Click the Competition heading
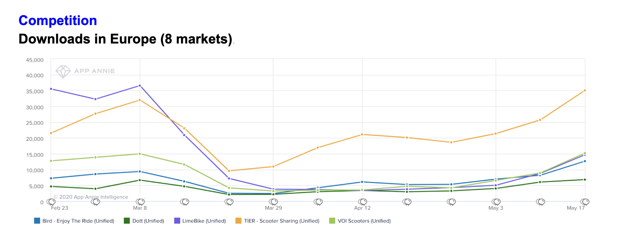Screen dimensions: 644x236 (58, 21)
